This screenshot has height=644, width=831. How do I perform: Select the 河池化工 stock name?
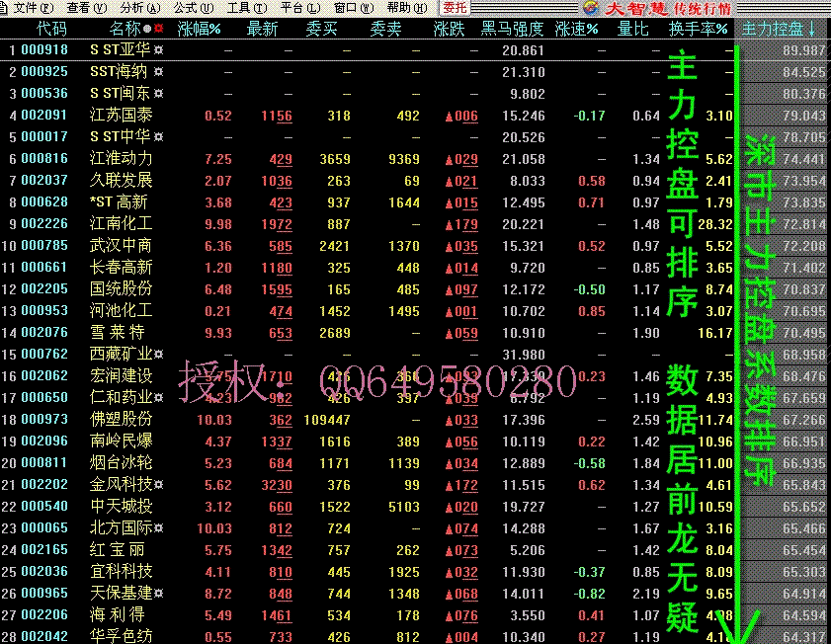(x=121, y=310)
